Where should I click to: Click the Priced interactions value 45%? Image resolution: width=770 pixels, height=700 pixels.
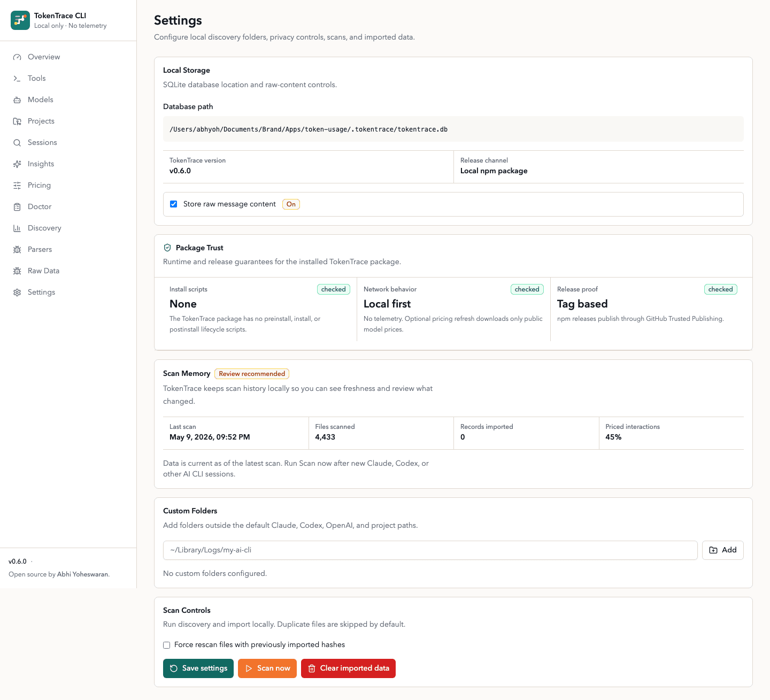coord(613,437)
